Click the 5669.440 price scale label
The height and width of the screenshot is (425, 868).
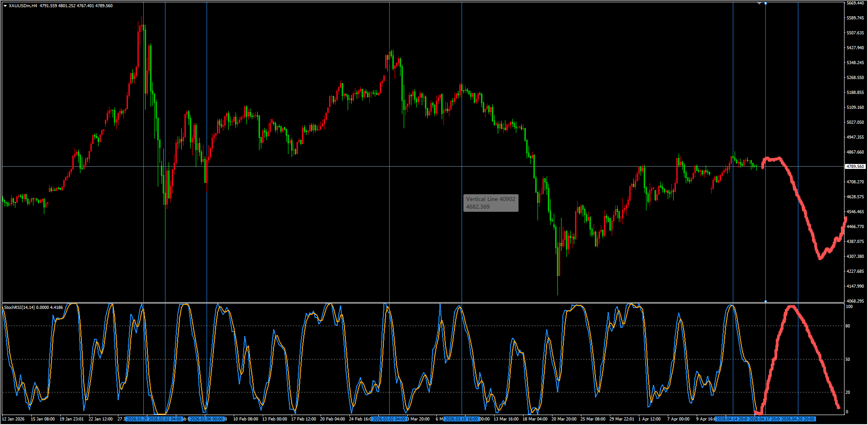click(855, 3)
